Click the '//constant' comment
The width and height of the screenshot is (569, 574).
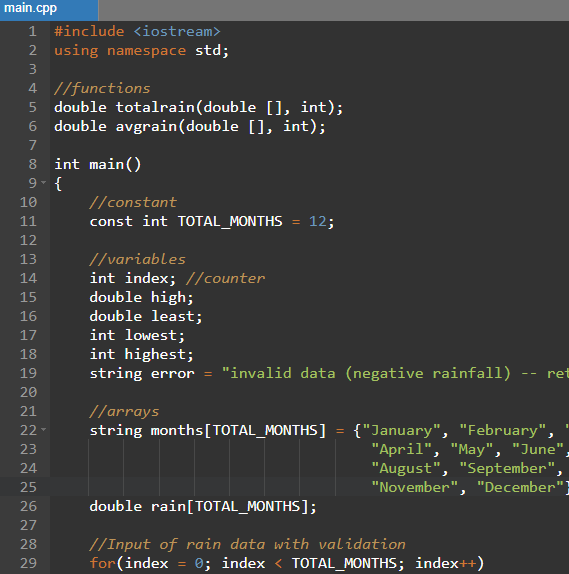[x=133, y=202]
